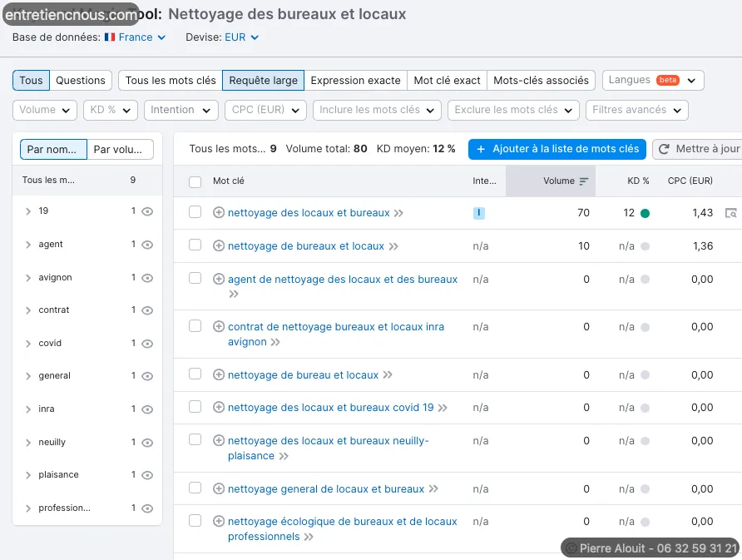Check the box for 'nettoyage des locaux et bureaux covid 19'
742x560 pixels.
point(195,407)
